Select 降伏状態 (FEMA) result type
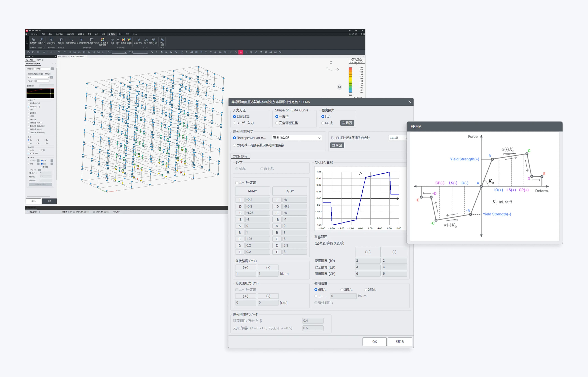The image size is (588, 377). (35, 123)
